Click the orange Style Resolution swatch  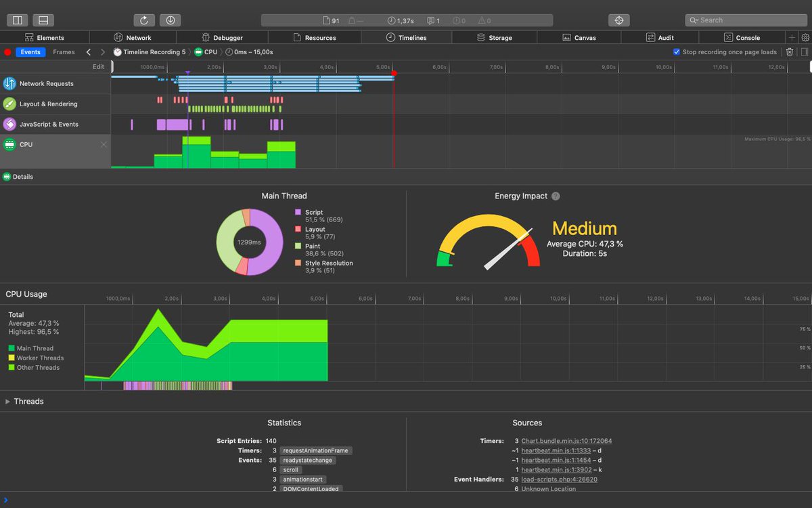click(298, 263)
